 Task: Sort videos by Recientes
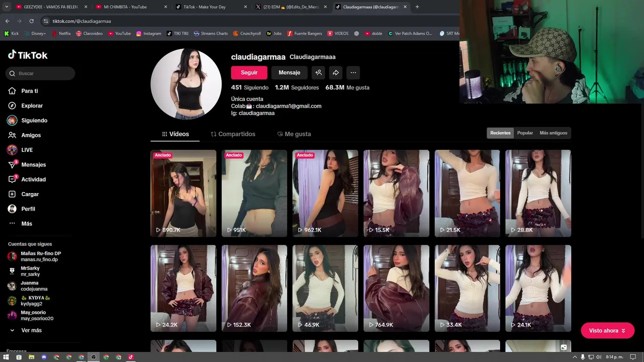coord(500,133)
